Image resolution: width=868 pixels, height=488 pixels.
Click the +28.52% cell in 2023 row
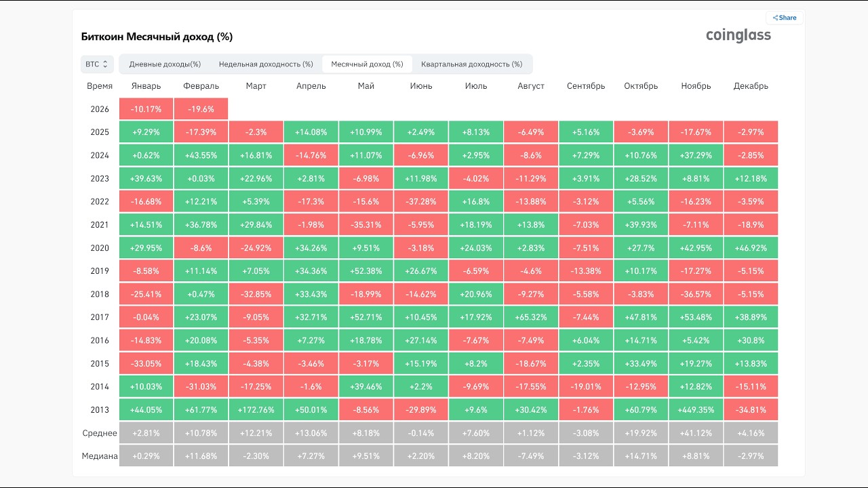tap(641, 179)
